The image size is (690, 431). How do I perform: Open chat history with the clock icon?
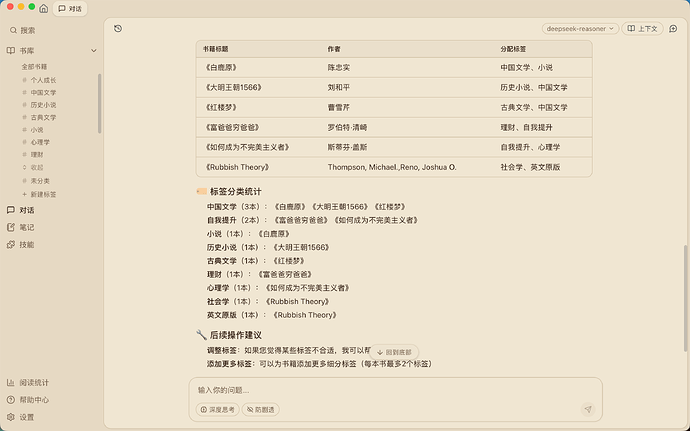(x=118, y=29)
